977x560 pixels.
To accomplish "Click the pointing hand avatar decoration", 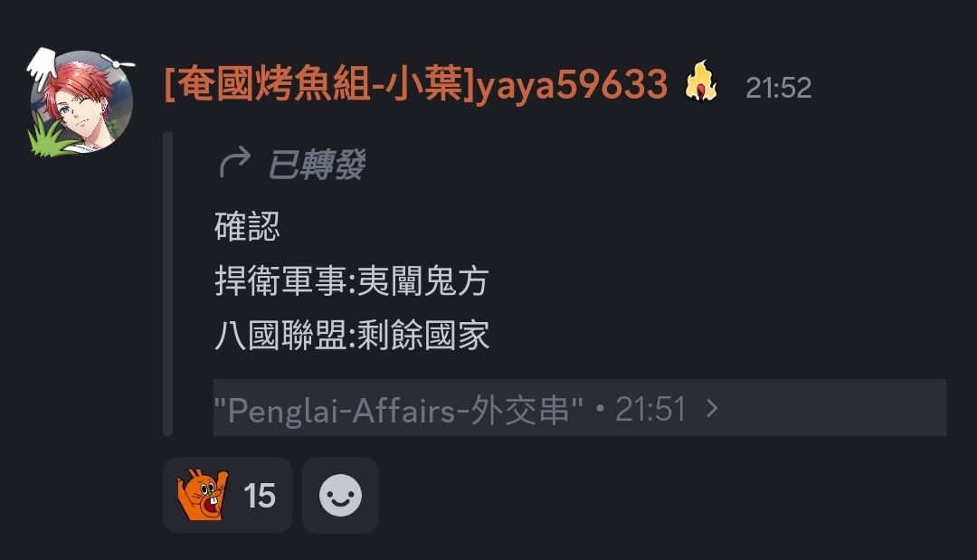I will pos(43,69).
